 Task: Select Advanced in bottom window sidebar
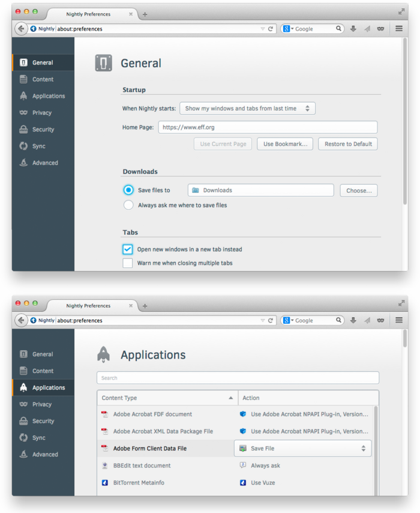pos(43,454)
